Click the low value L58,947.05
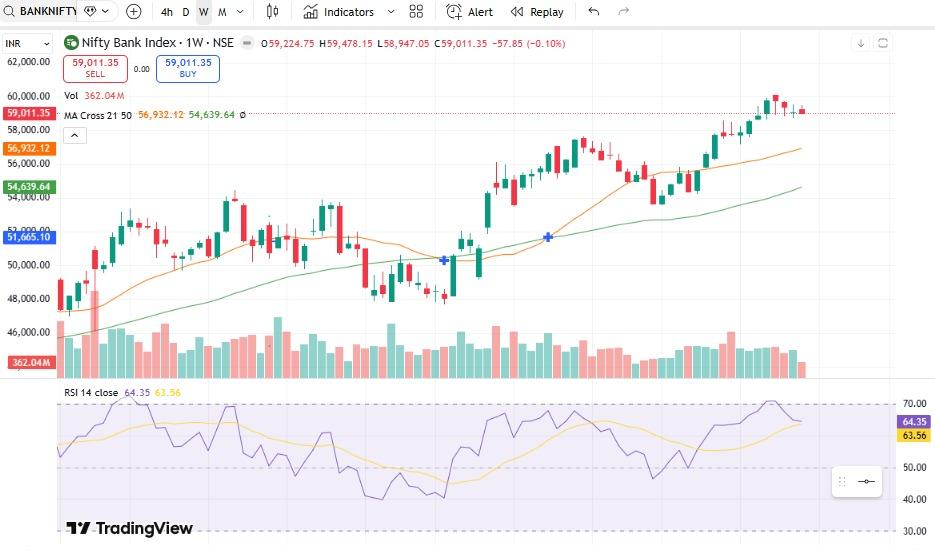 coord(403,44)
